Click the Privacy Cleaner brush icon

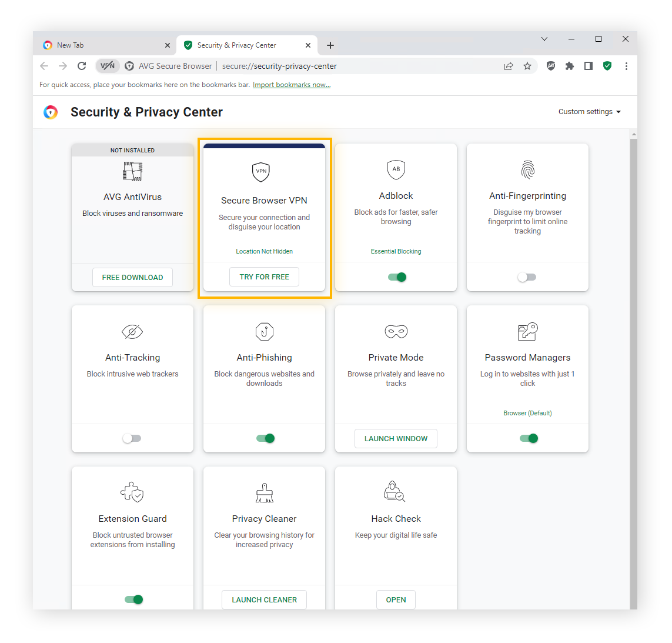click(264, 492)
